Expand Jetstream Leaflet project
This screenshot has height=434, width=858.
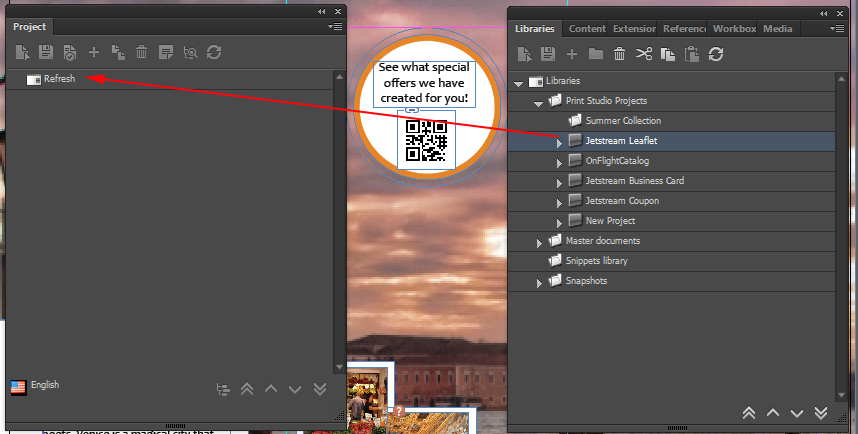[x=559, y=143]
